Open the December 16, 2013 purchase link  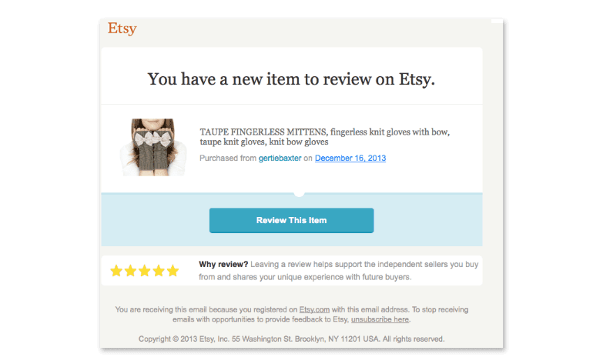(x=350, y=159)
